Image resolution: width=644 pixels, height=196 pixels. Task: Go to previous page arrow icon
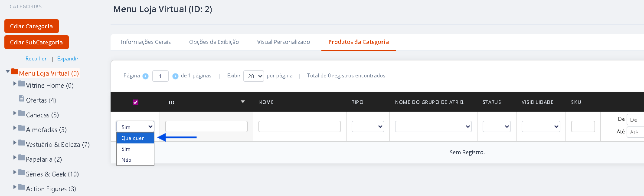[x=145, y=76]
